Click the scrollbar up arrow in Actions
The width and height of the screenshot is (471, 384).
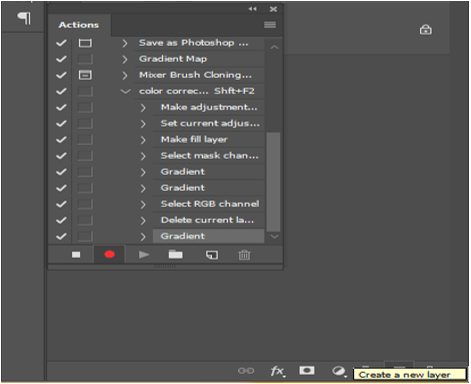[274, 47]
